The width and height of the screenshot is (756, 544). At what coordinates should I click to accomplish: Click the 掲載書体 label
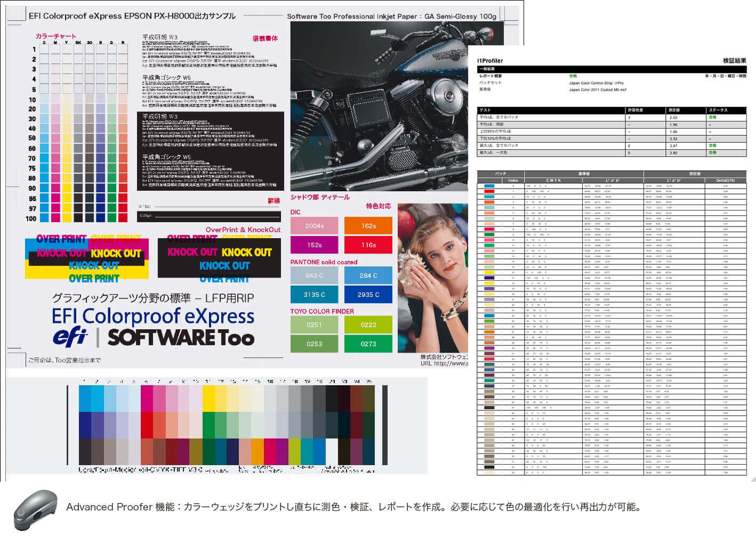[x=265, y=38]
